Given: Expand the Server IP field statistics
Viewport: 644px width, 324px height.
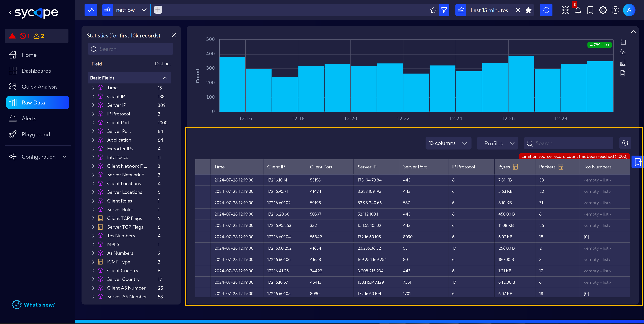Looking at the screenshot, I should pos(93,105).
